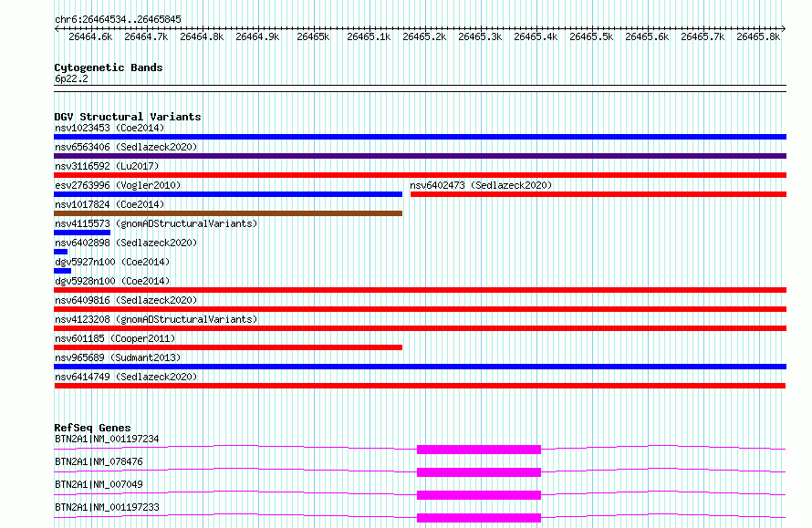This screenshot has height=528, width=812.
Task: Click the blue bar for nsv965689
Action: click(x=420, y=367)
